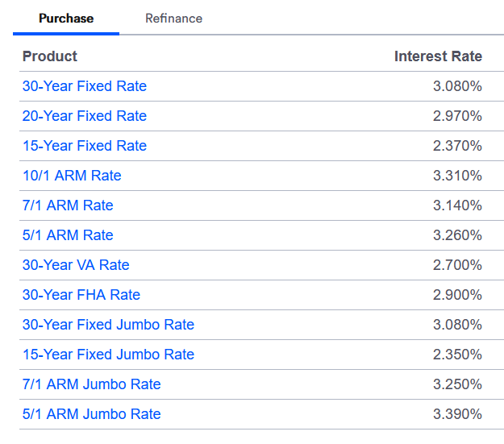Open the 15-Year Fixed Jumbo Rate link
This screenshot has height=444, width=504.
[x=108, y=355]
